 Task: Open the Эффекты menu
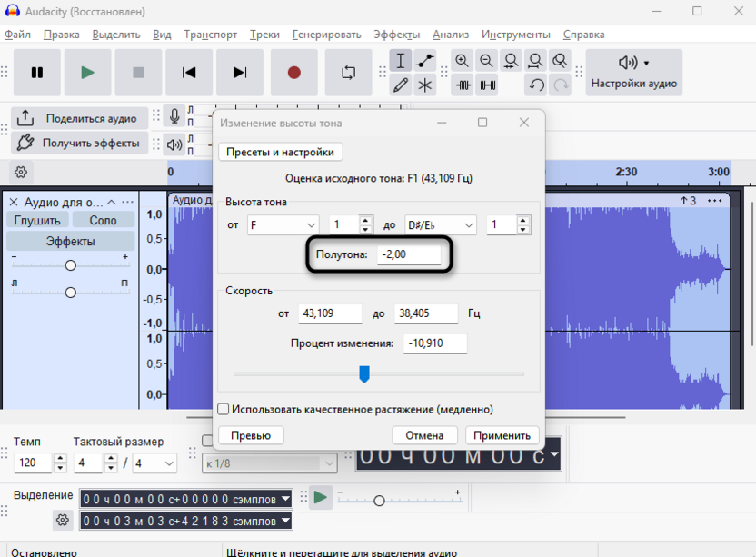397,35
